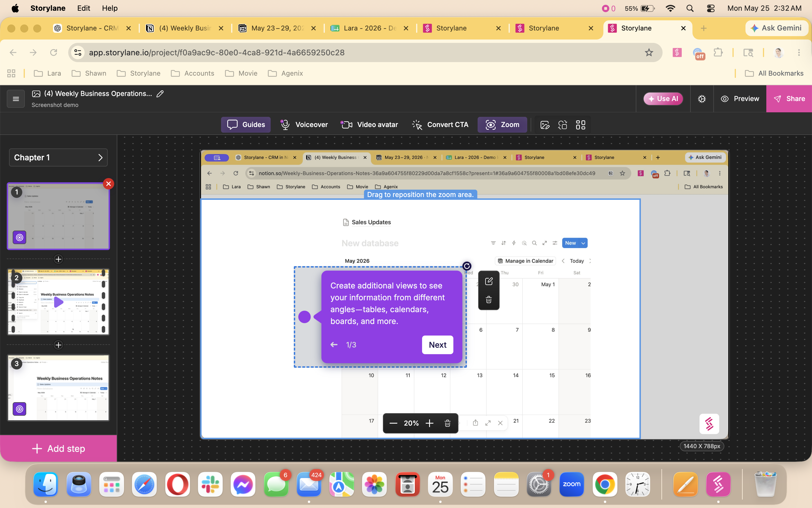The height and width of the screenshot is (508, 812).
Task: Click the replace image icon in toolbar
Action: coord(545,125)
